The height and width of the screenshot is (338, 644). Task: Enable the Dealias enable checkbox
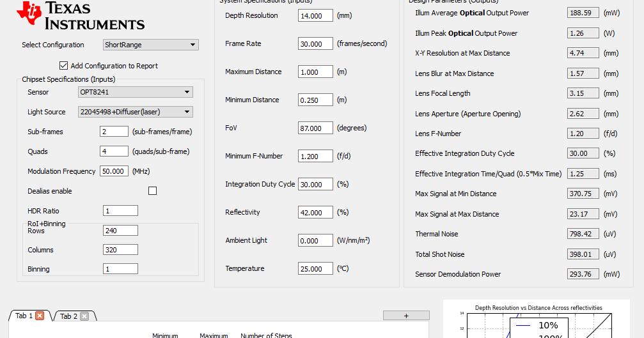coord(152,191)
